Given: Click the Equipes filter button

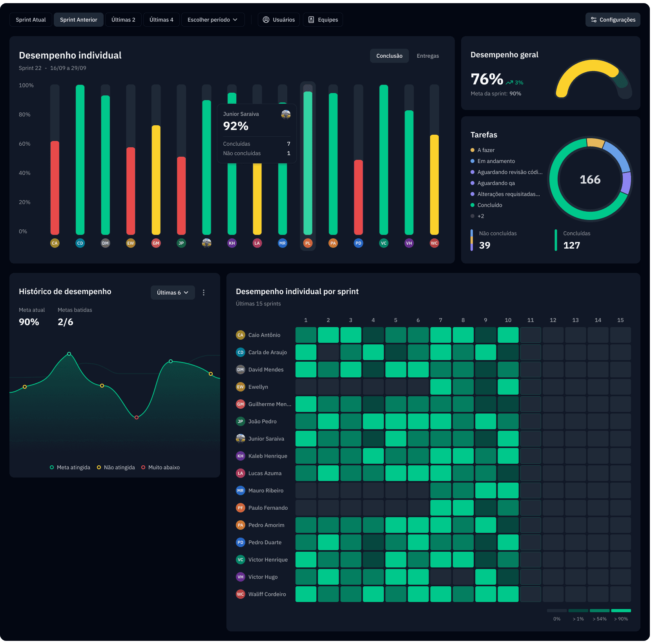Looking at the screenshot, I should pos(323,20).
